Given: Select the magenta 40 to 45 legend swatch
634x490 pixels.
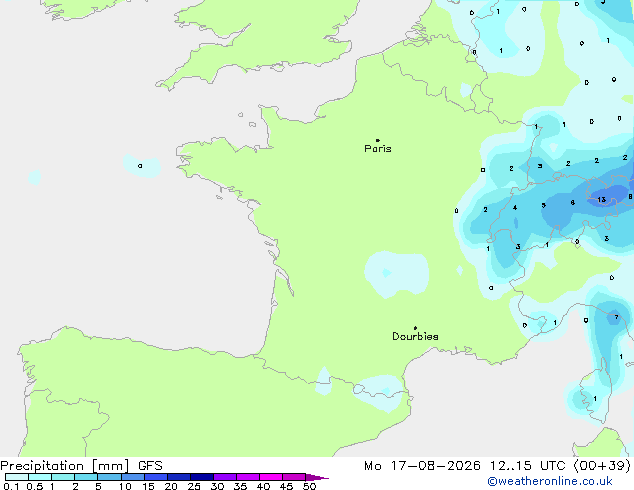Looking at the screenshot, I should pyautogui.click(x=271, y=477).
